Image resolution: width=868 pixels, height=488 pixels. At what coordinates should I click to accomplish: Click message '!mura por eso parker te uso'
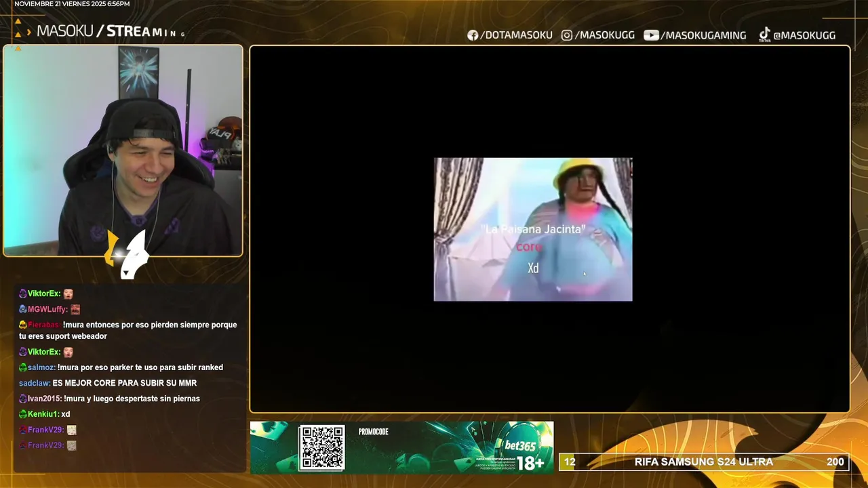coord(140,367)
